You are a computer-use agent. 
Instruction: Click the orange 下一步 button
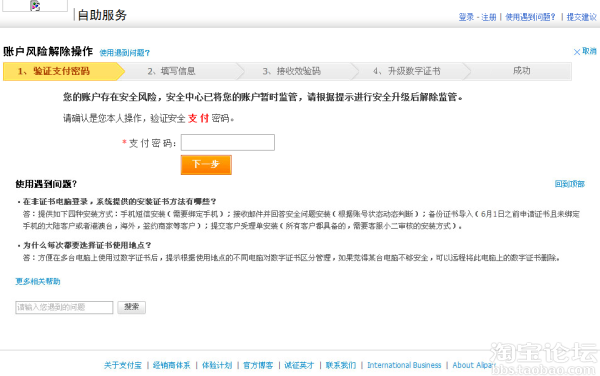(x=206, y=164)
